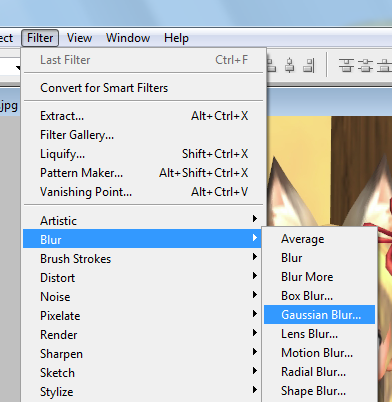This screenshot has height=402, width=392.
Task: Open the Window menu
Action: click(x=128, y=38)
